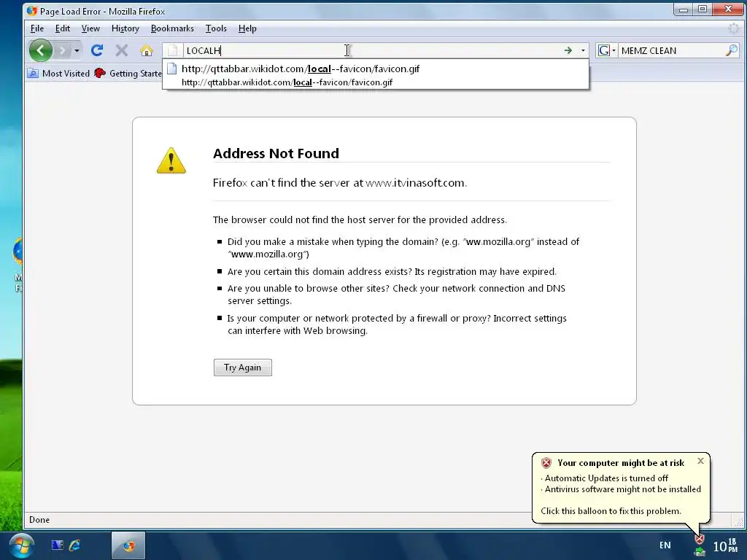Click the green Back navigation button

point(41,50)
